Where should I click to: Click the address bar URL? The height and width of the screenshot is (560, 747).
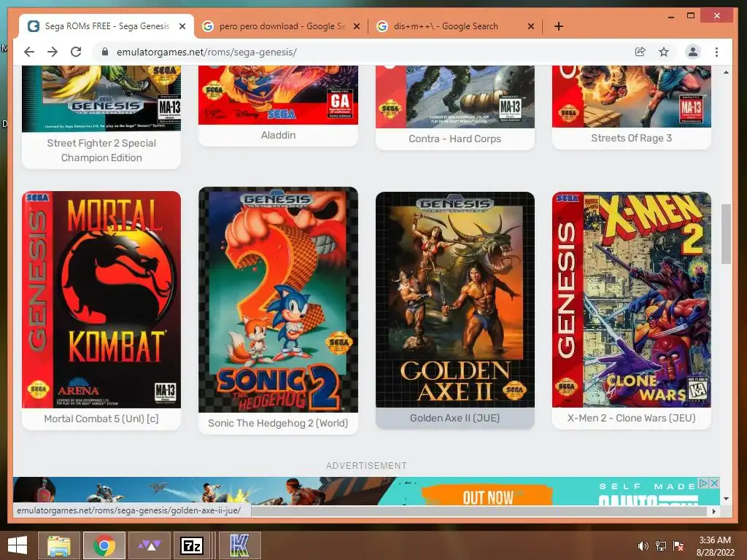click(x=206, y=52)
